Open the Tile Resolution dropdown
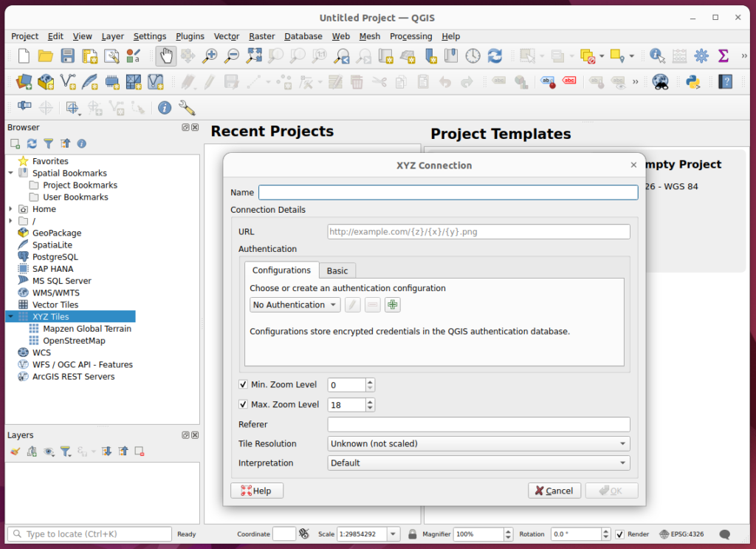The height and width of the screenshot is (549, 756). click(x=478, y=443)
